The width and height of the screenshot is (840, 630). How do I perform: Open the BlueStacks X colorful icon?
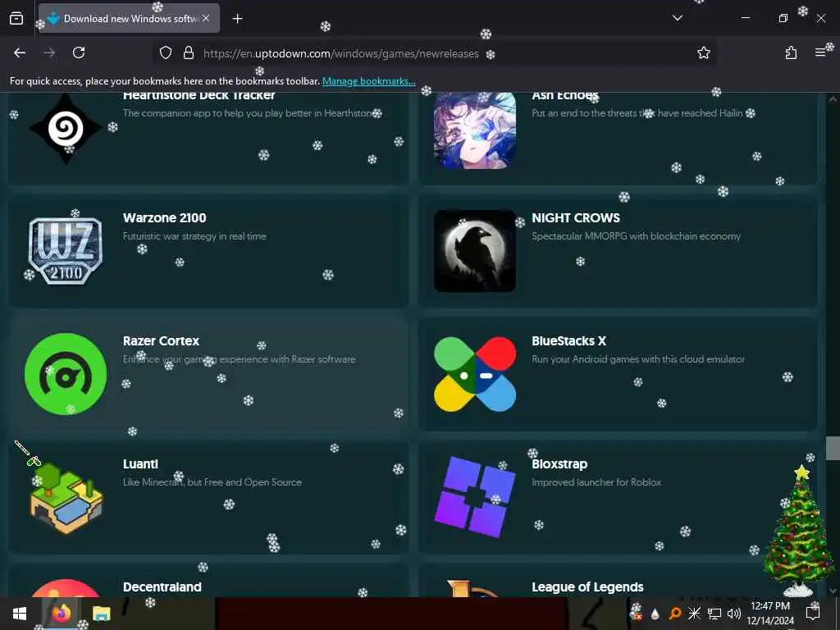475,374
